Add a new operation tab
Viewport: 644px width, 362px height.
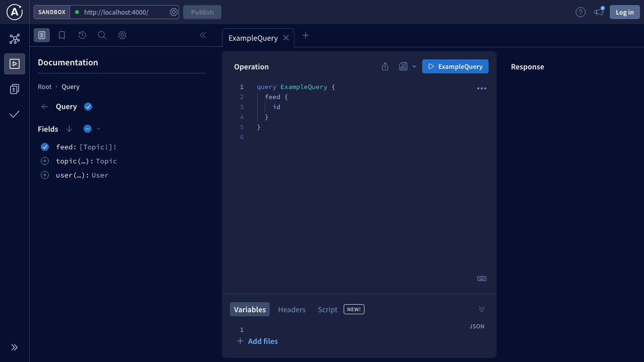coord(305,35)
